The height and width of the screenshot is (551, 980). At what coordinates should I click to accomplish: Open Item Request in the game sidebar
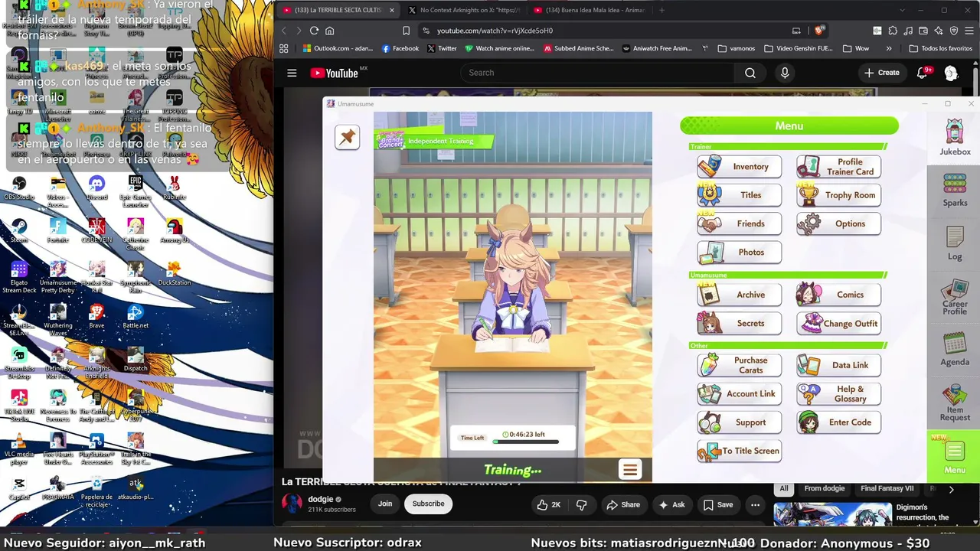[955, 403]
